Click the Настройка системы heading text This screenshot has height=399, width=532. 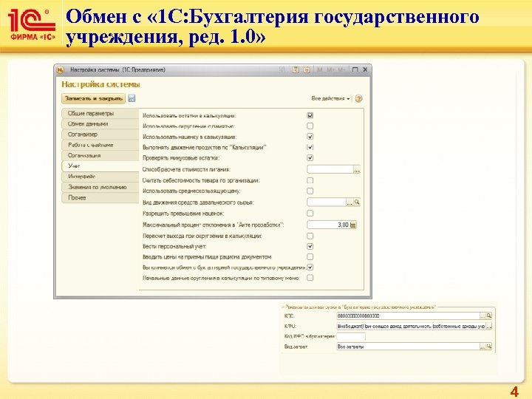[x=100, y=84]
